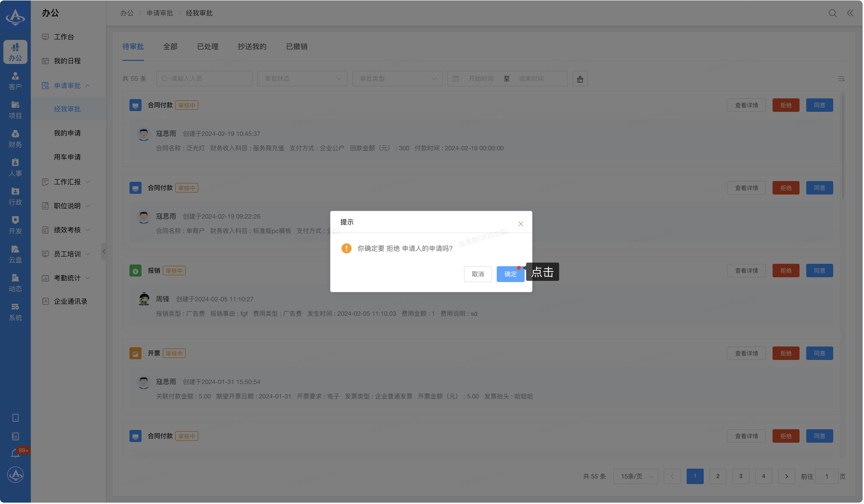Image resolution: width=864 pixels, height=504 pixels.
Task: Open the notification bell with 99+ badge
Action: tap(16, 453)
